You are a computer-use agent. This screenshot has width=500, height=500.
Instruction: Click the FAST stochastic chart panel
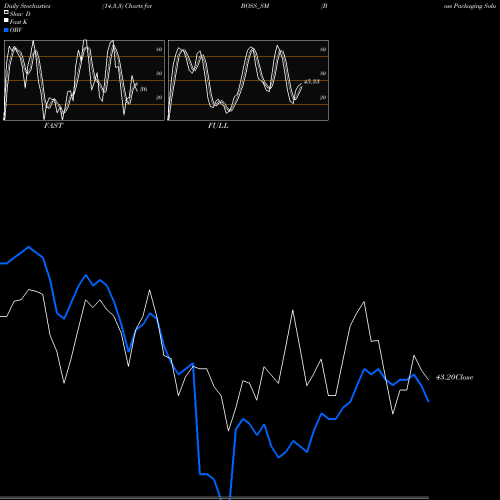coord(84,80)
